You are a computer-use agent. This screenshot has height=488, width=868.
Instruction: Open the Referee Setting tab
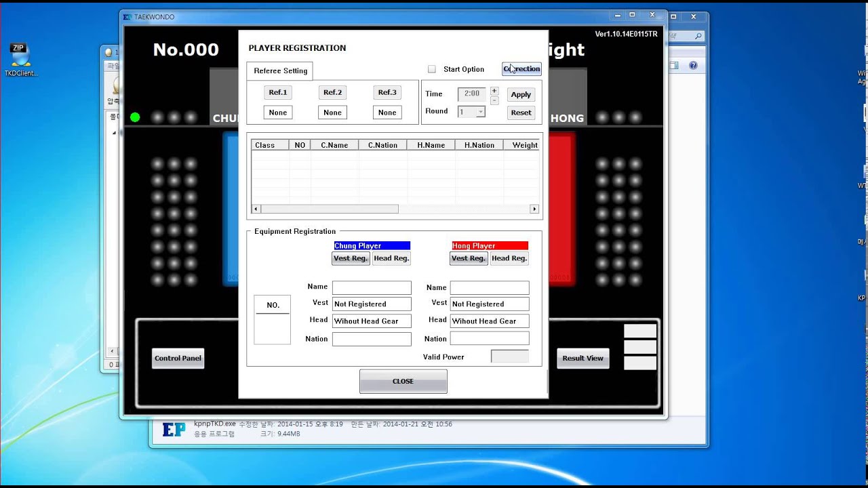[280, 70]
